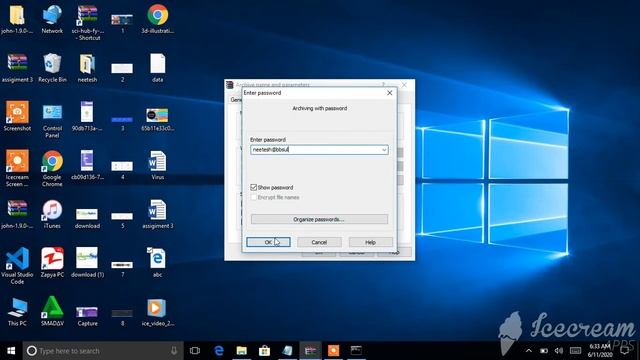Open Task View from taskbar
640x360 pixels.
tap(195, 351)
